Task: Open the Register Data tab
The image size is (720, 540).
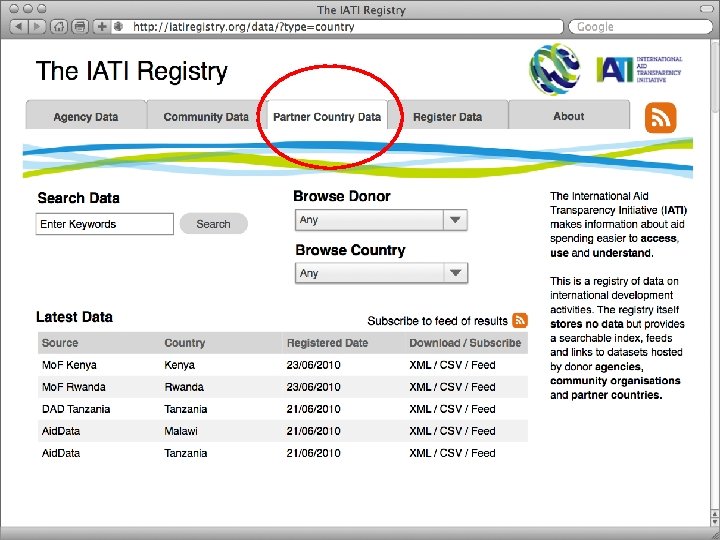Action: click(x=448, y=117)
